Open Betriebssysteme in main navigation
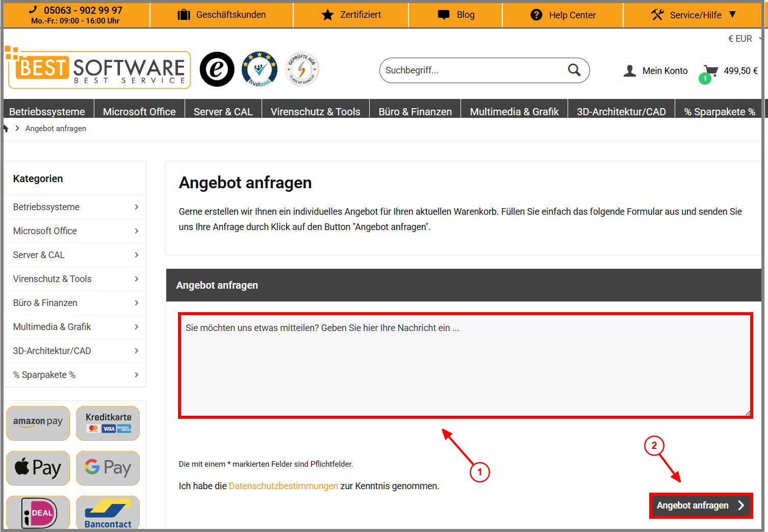The image size is (768, 532). click(47, 111)
